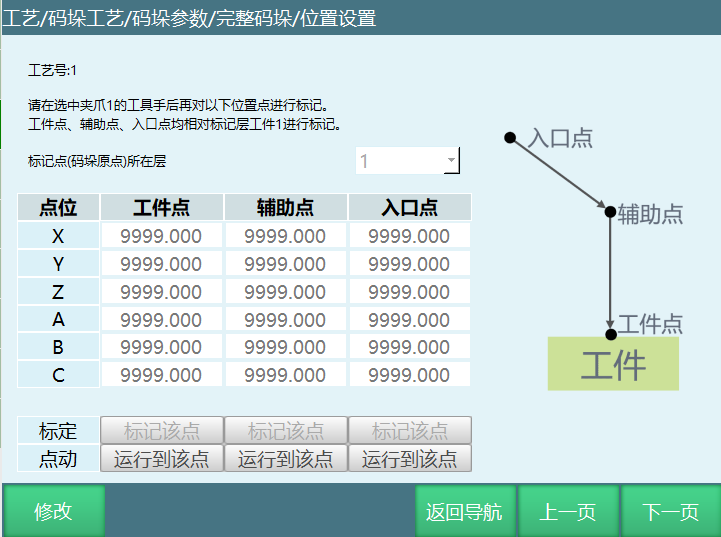Image resolution: width=721 pixels, height=537 pixels.
Task: Click 标记该点 for the 辅助点 column
Action: (285, 431)
